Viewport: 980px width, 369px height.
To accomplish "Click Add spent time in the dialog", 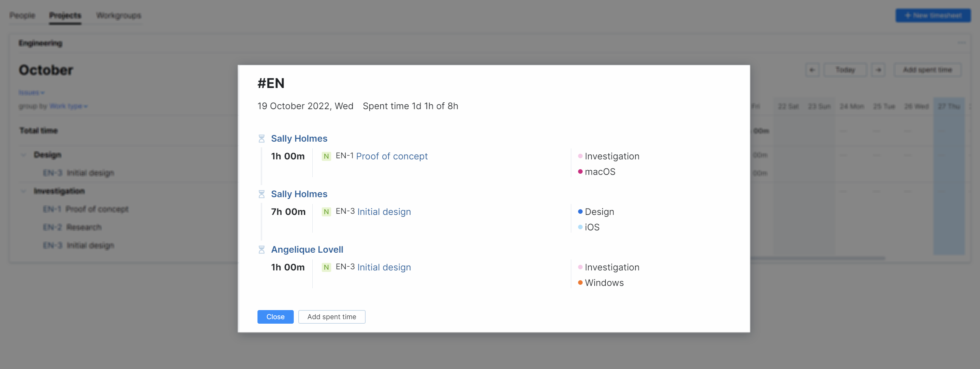I will click(331, 317).
